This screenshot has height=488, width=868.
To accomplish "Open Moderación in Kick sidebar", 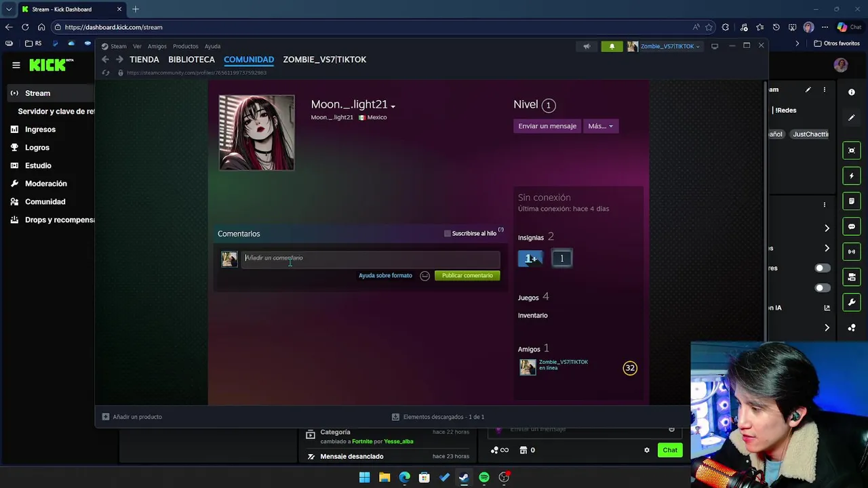I will (x=45, y=184).
